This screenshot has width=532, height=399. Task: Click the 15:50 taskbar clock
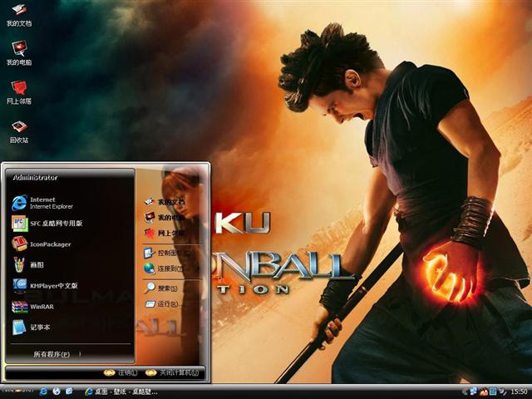pos(519,392)
